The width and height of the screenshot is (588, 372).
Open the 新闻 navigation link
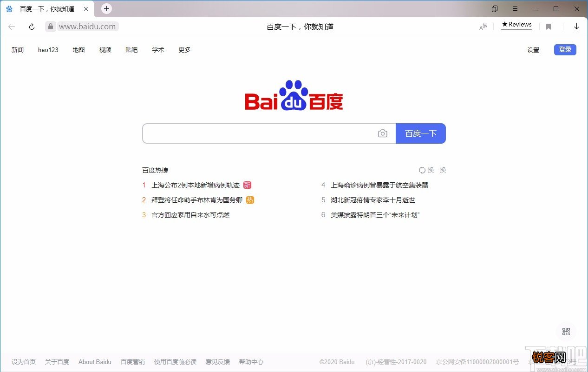tap(18, 50)
